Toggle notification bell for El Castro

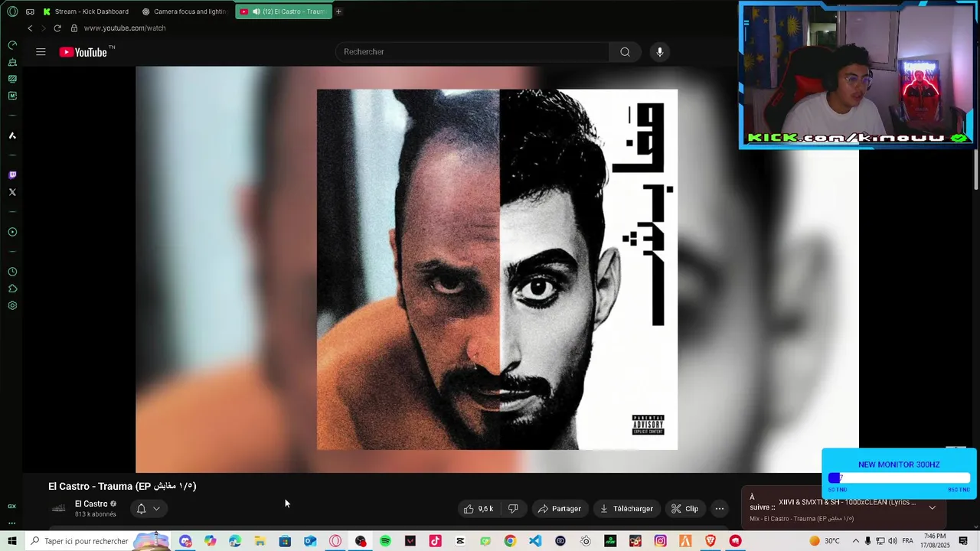[x=141, y=508]
